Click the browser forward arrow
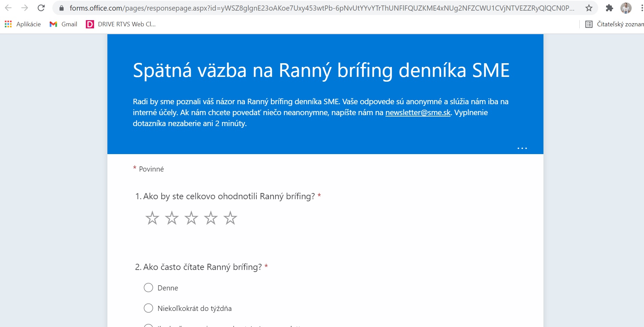The height and width of the screenshot is (327, 644). (x=25, y=8)
